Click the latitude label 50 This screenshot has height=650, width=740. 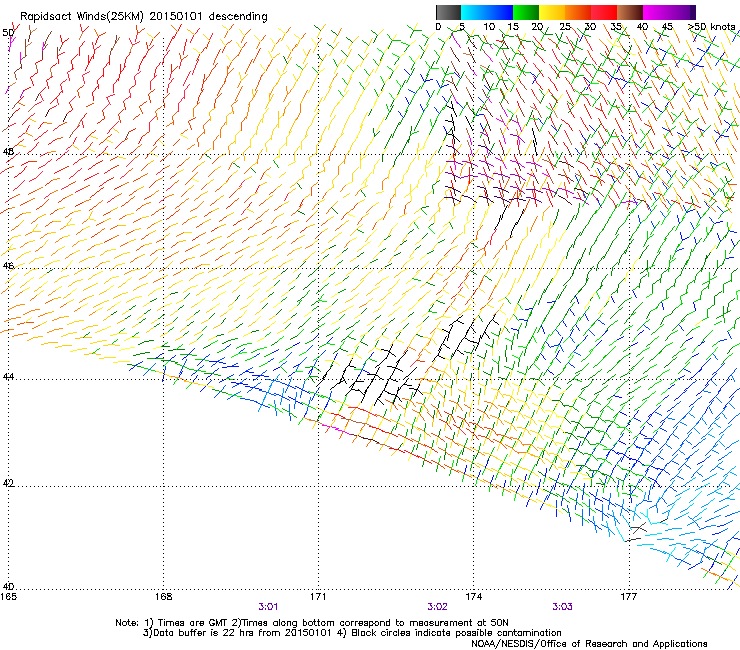click(x=8, y=33)
